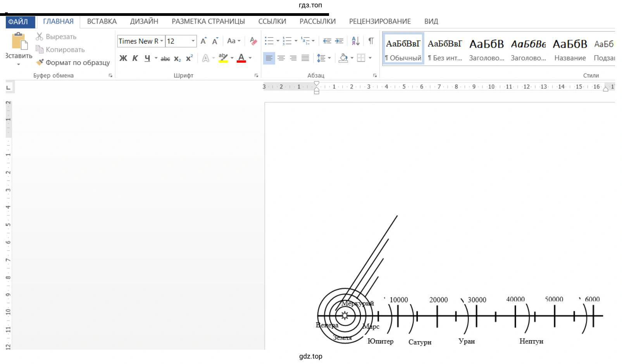
Task: Switch to the ДИЗАЙН tab
Action: point(144,21)
